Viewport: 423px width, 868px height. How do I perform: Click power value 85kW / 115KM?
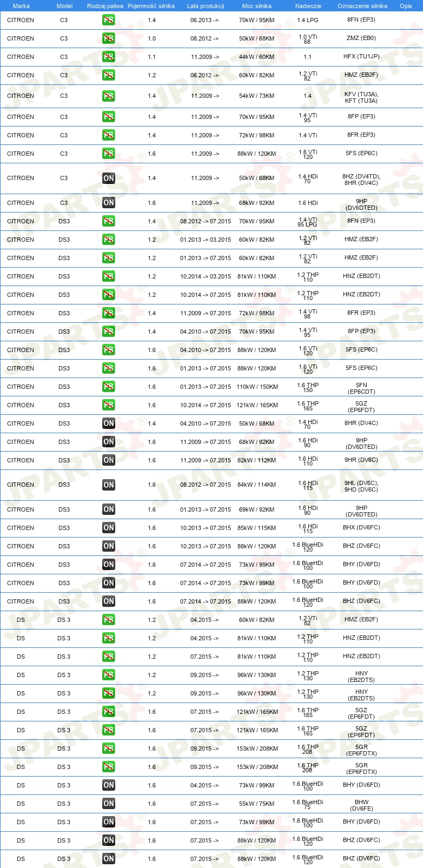point(256,528)
